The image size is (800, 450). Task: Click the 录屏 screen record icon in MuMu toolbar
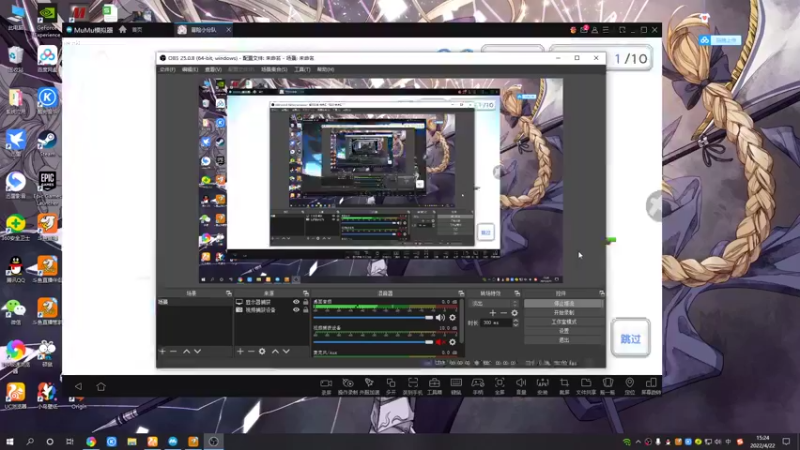[x=326, y=386]
